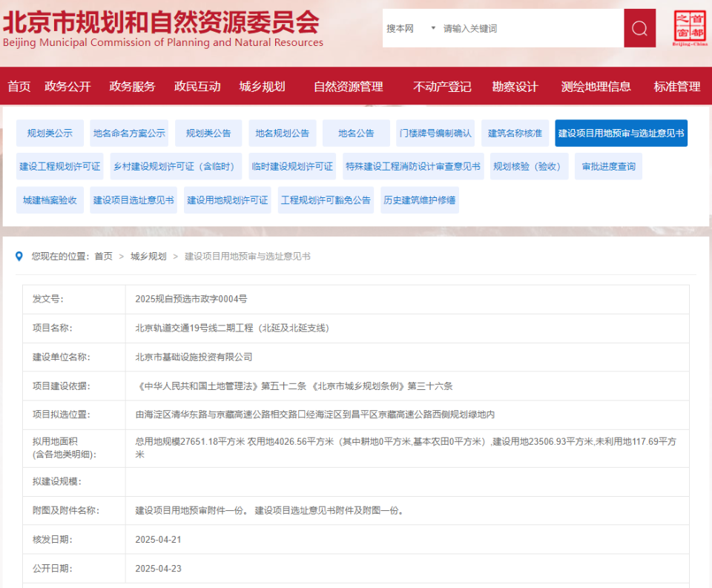
Task: Select the 规划类公告 category tab
Action: pyautogui.click(x=208, y=133)
